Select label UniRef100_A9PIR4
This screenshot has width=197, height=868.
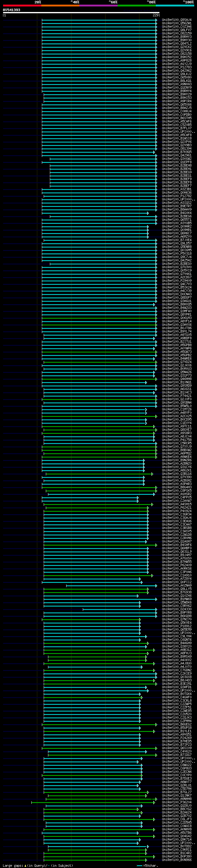176,101
